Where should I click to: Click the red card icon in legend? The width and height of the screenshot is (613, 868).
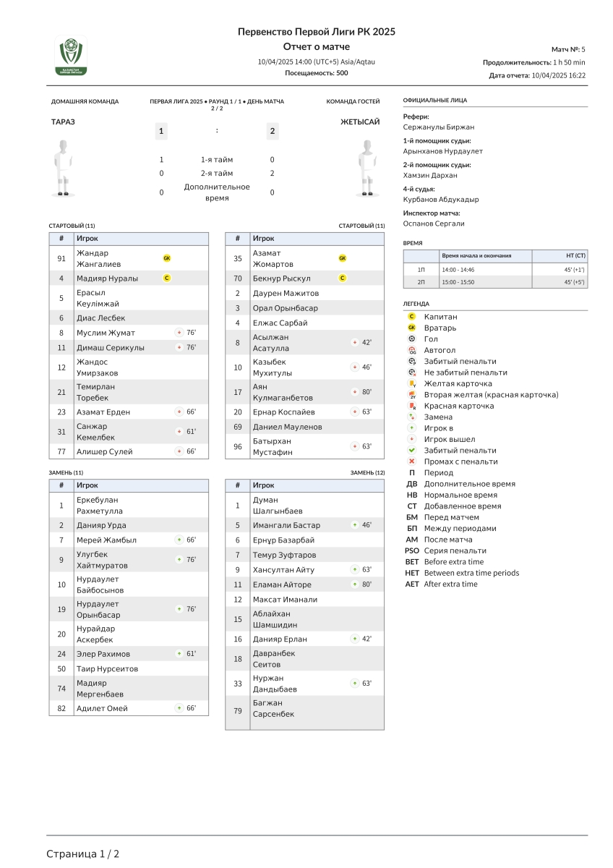pyautogui.click(x=412, y=406)
